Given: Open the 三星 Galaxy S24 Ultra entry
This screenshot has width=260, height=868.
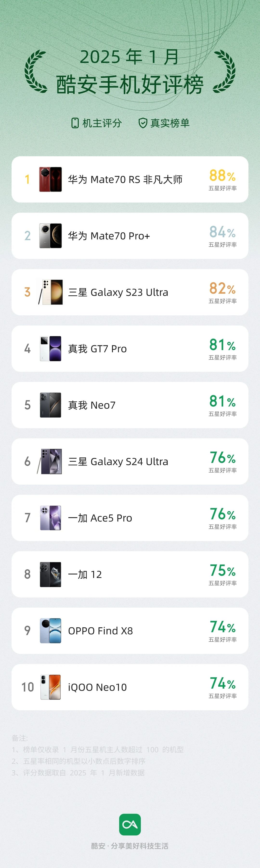Looking at the screenshot, I should 130,461.
